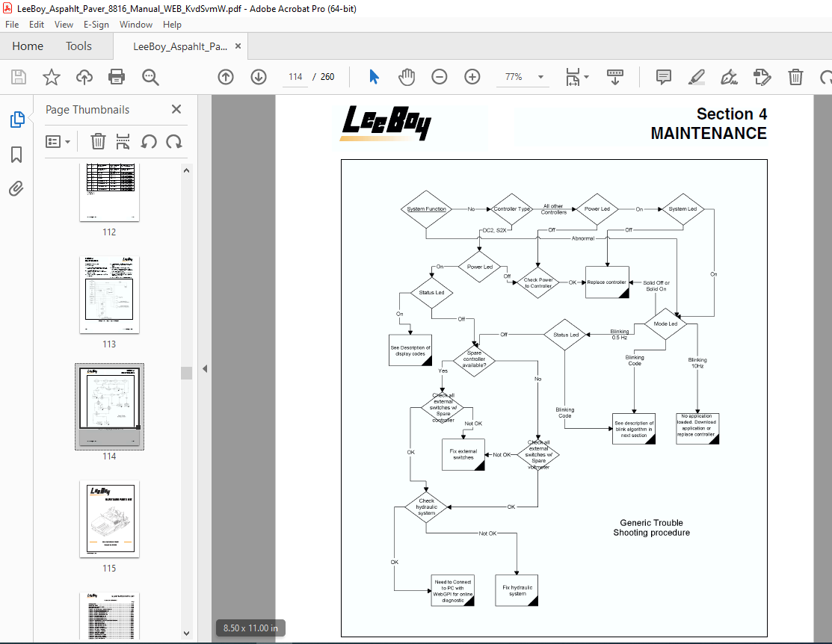
Task: Click the Save file icon
Action: (19, 77)
